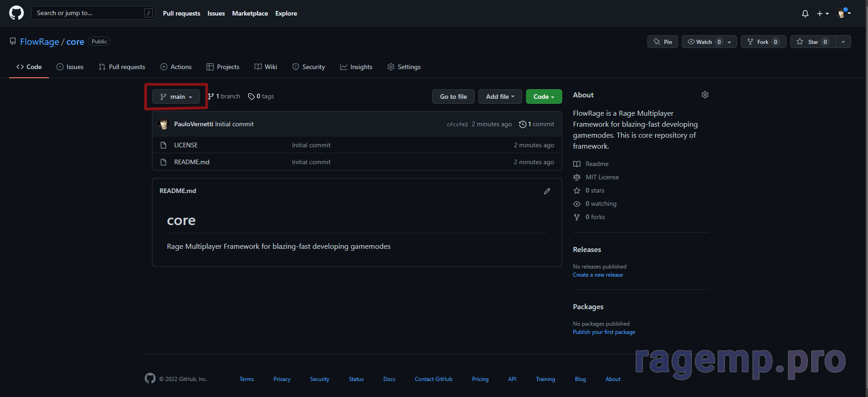Pin this repository
The image size is (868, 397).
(662, 42)
